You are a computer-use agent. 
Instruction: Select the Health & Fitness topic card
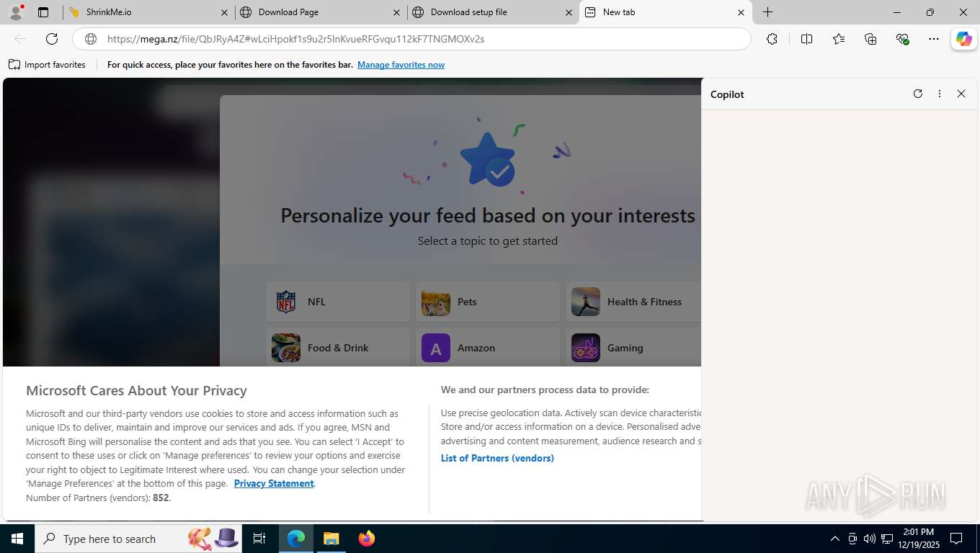633,302
